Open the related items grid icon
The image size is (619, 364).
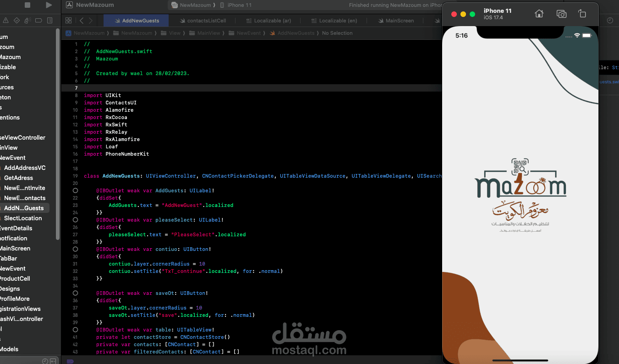tap(68, 21)
